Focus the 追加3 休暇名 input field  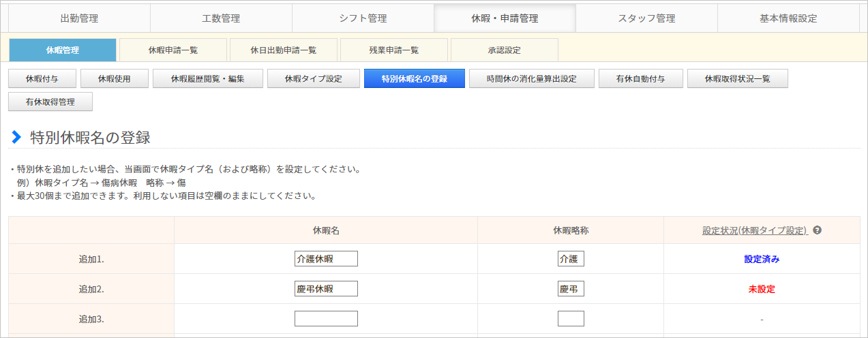point(326,319)
